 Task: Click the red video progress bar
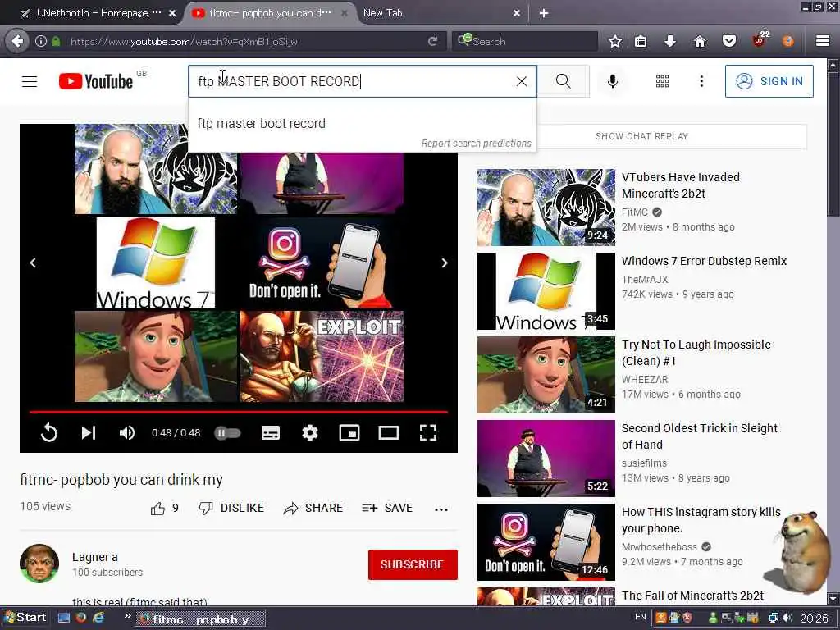239,412
